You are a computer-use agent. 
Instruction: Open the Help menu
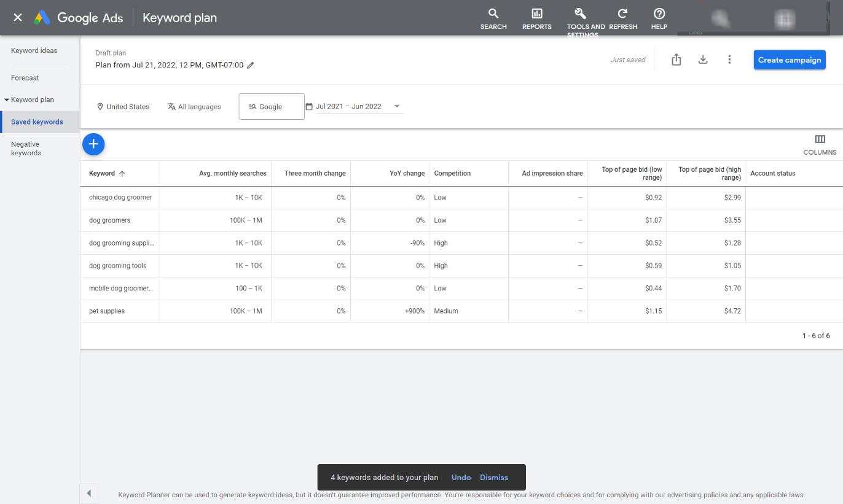pyautogui.click(x=659, y=18)
